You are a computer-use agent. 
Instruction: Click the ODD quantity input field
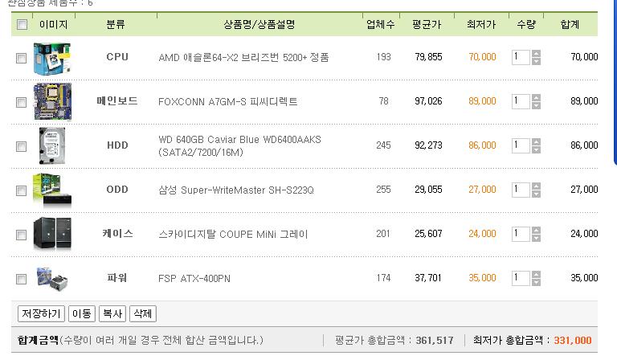pyautogui.click(x=521, y=190)
